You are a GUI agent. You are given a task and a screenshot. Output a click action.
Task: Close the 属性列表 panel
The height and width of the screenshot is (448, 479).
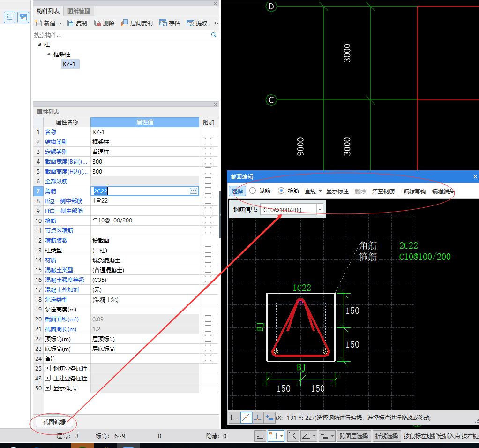(215, 104)
